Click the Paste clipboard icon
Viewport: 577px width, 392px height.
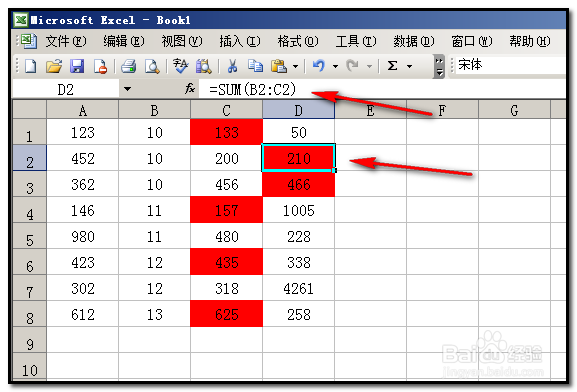coord(279,66)
